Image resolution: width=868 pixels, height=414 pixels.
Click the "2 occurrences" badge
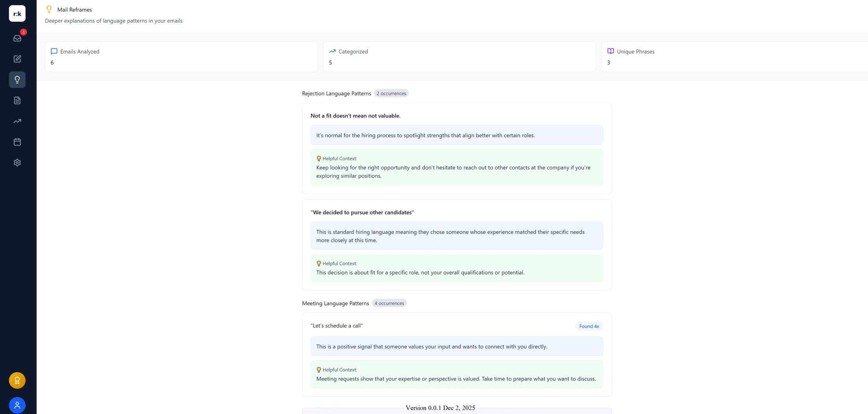(x=391, y=93)
